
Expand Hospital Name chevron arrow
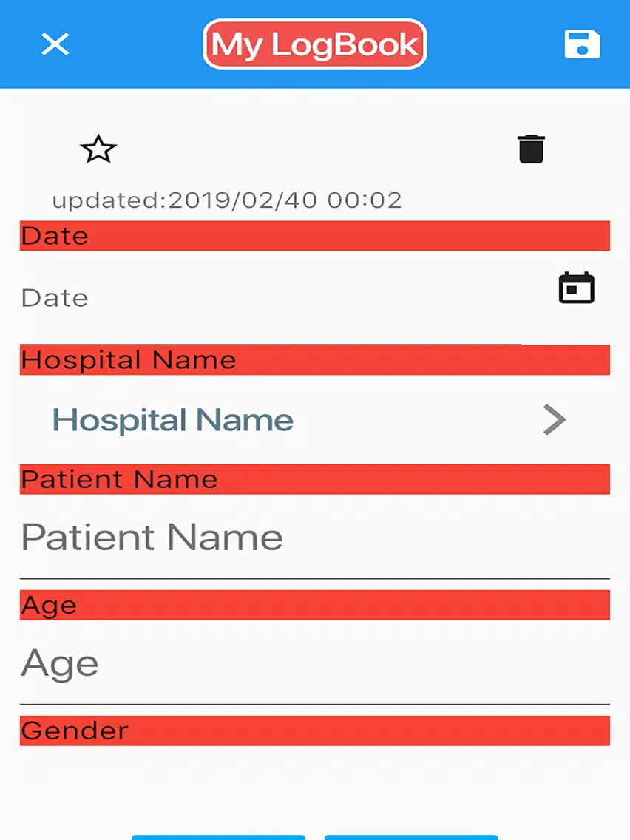tap(554, 420)
